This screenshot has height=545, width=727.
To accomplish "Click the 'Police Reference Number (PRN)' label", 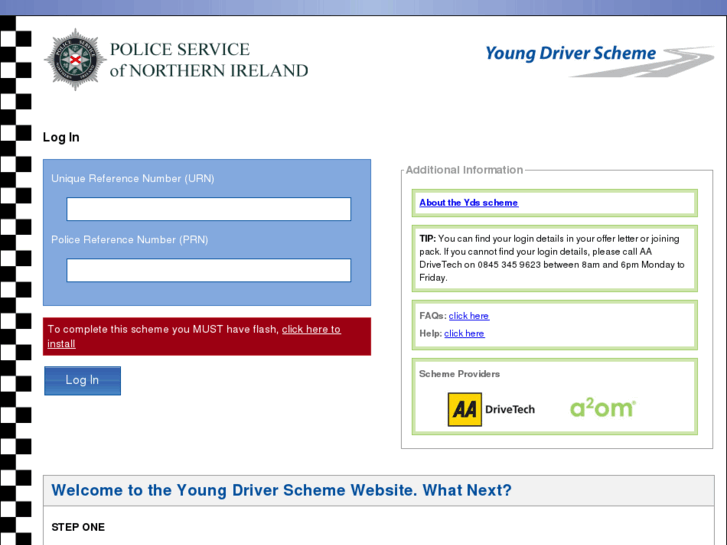I will click(129, 240).
